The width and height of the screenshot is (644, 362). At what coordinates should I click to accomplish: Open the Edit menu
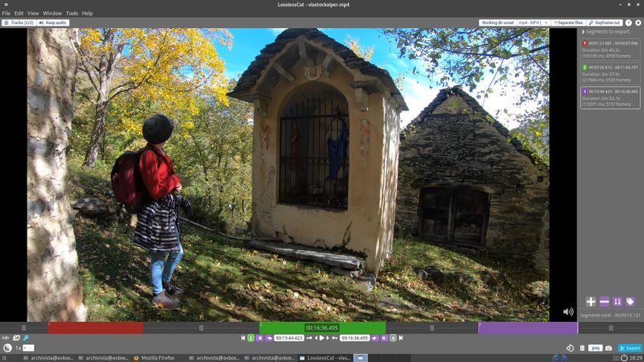tap(18, 14)
